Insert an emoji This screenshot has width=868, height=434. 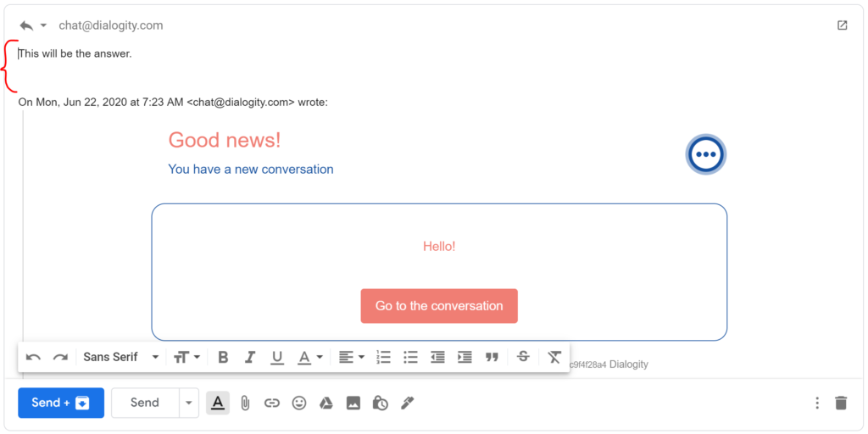(x=299, y=403)
